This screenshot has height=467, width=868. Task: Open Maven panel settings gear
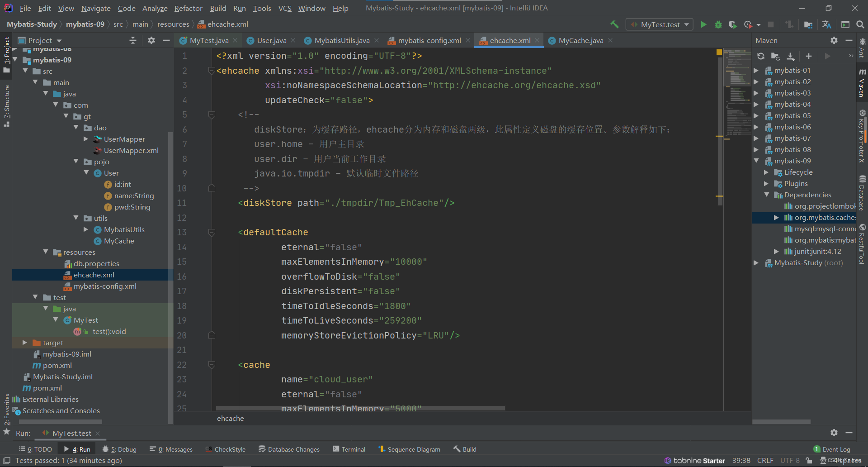pyautogui.click(x=834, y=40)
